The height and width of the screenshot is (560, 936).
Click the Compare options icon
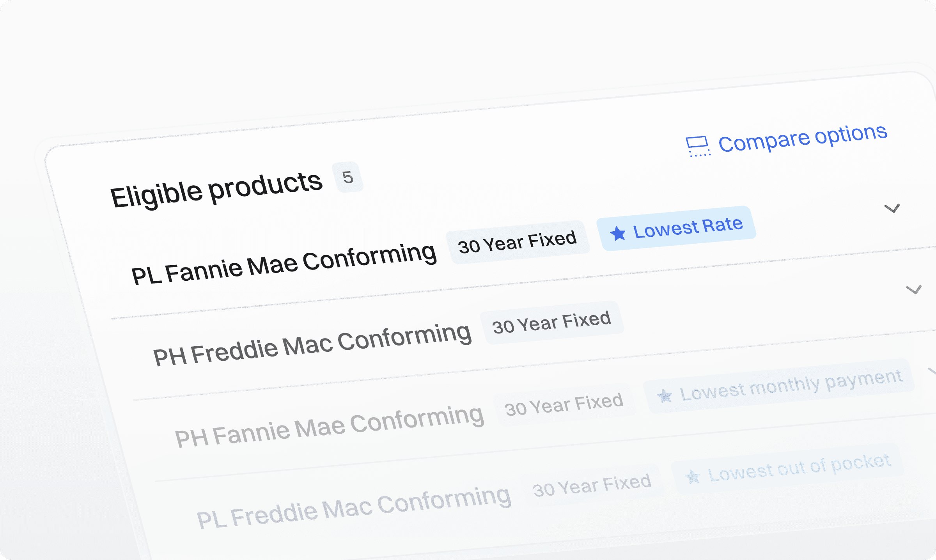697,146
